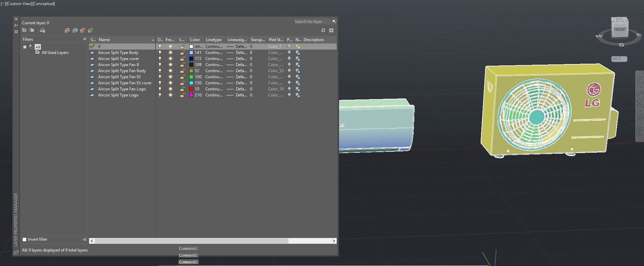Collapse the Filters pane with top chevrons
Screen dimensions: 644x266
pos(85,39)
